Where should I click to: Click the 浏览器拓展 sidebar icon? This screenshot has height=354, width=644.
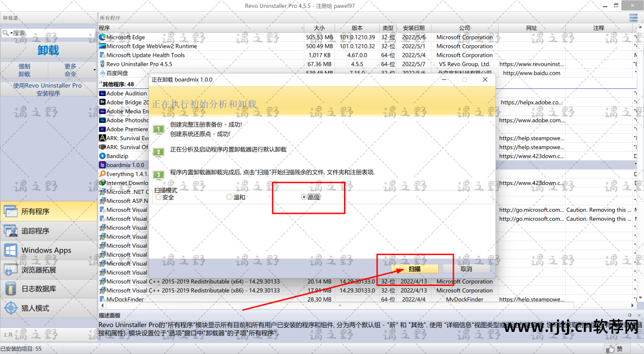[10, 270]
